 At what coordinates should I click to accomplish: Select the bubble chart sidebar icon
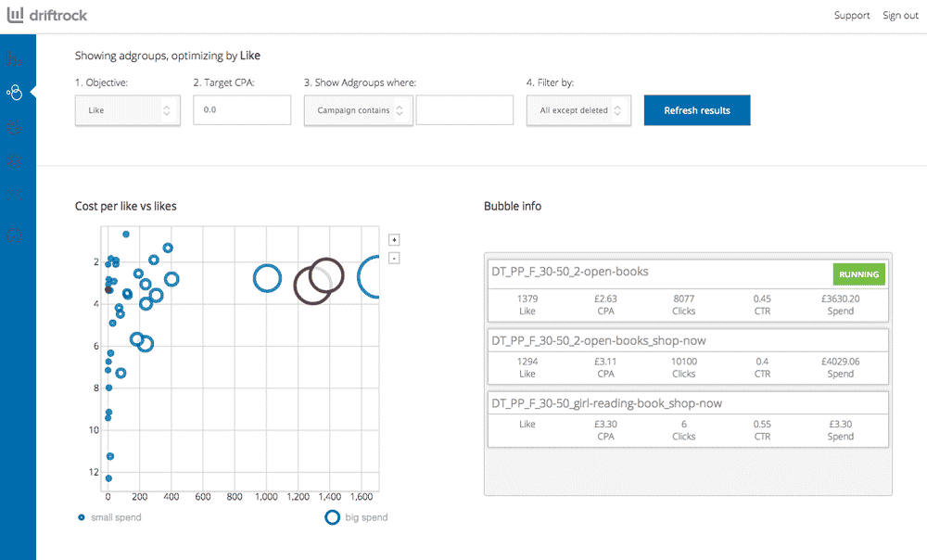tap(14, 93)
